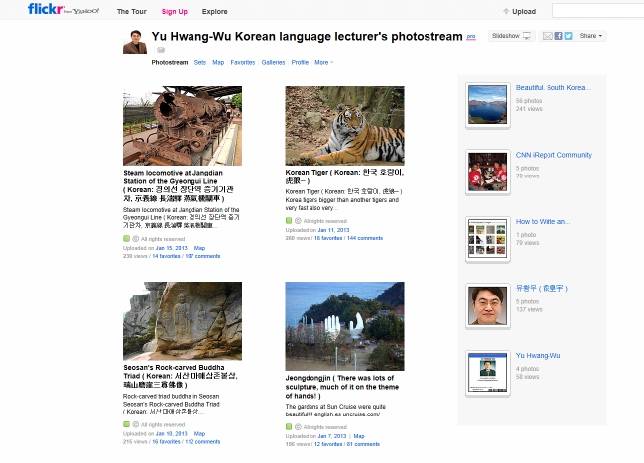
Task: Open the CNN iReport Community set
Action: click(x=553, y=155)
